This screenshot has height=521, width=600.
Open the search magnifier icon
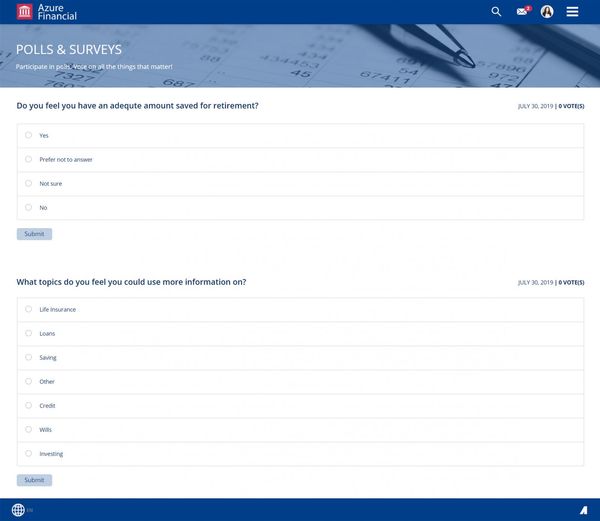[496, 12]
